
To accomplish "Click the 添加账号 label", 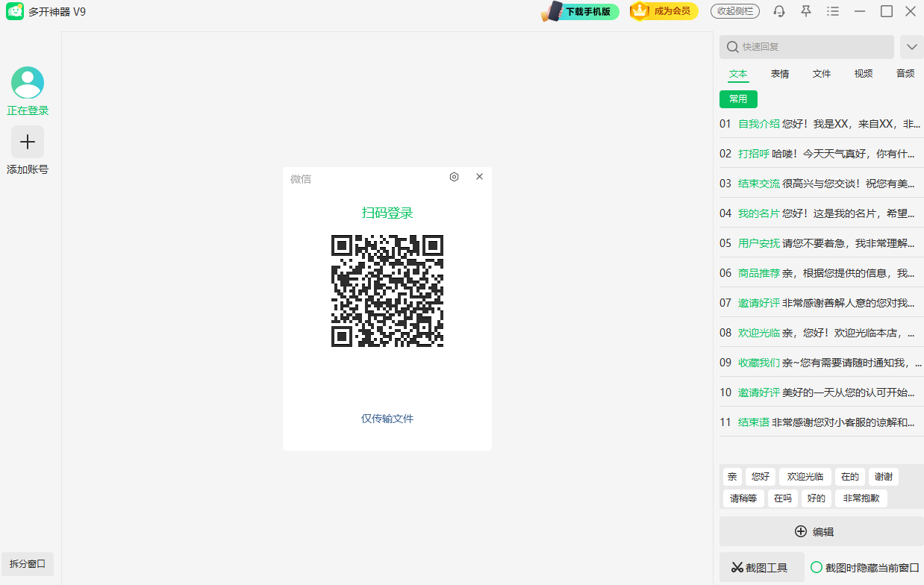I will tap(28, 169).
